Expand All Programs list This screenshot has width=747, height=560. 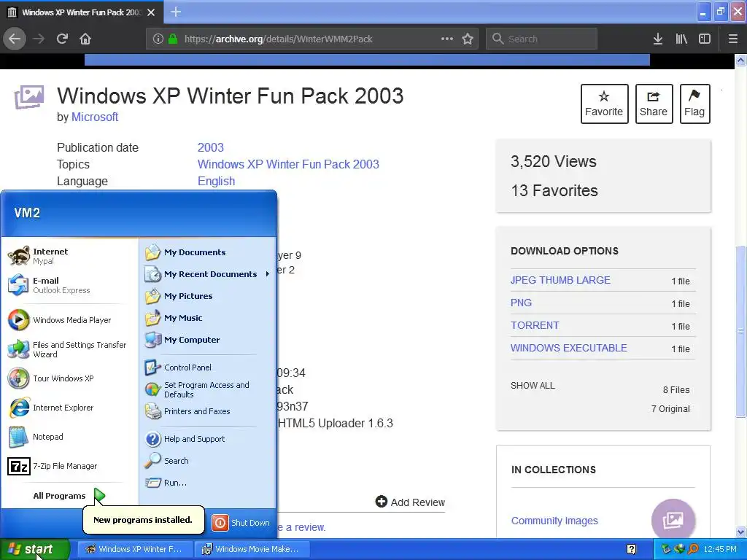click(69, 496)
